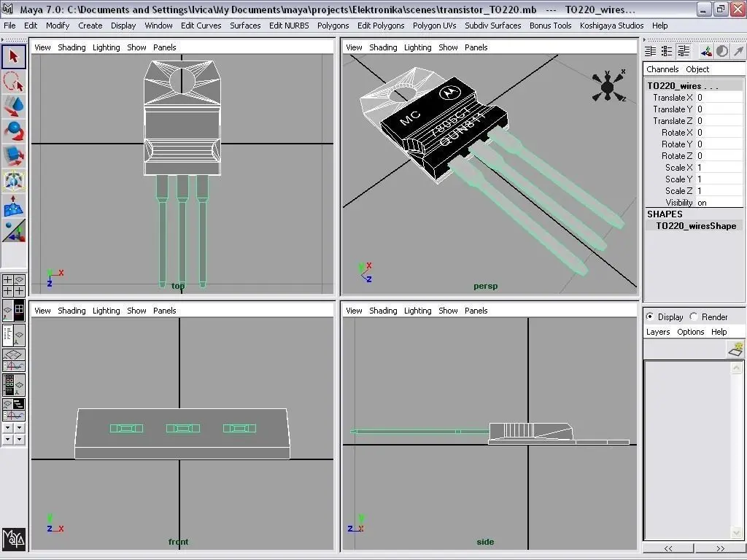Show the Layer Editor only layout icon
Viewport: 747px width, 560px height.
667,51
